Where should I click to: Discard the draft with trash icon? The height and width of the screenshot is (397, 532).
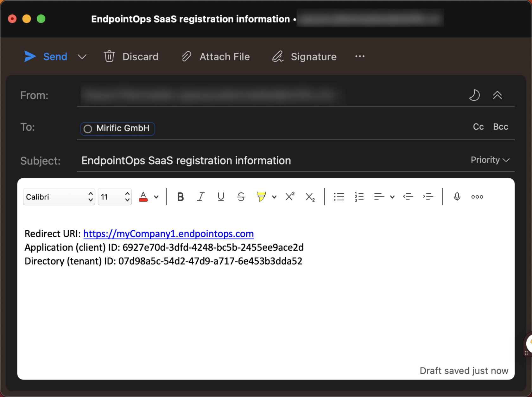(x=110, y=56)
